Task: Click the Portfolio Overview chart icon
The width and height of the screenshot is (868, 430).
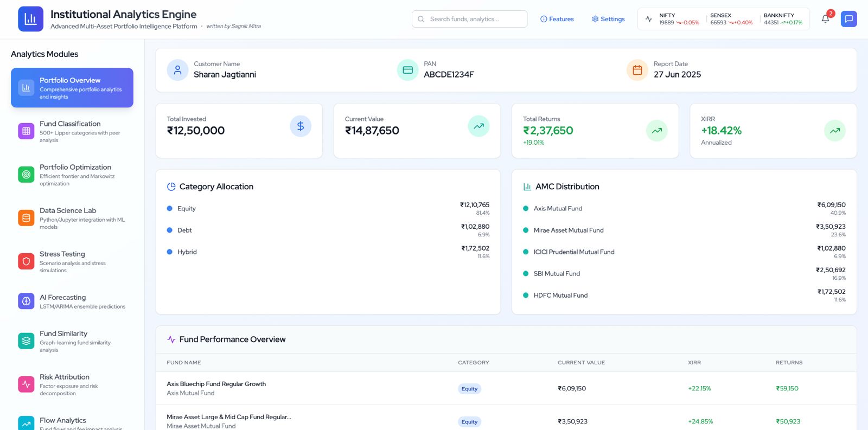Action: click(26, 88)
